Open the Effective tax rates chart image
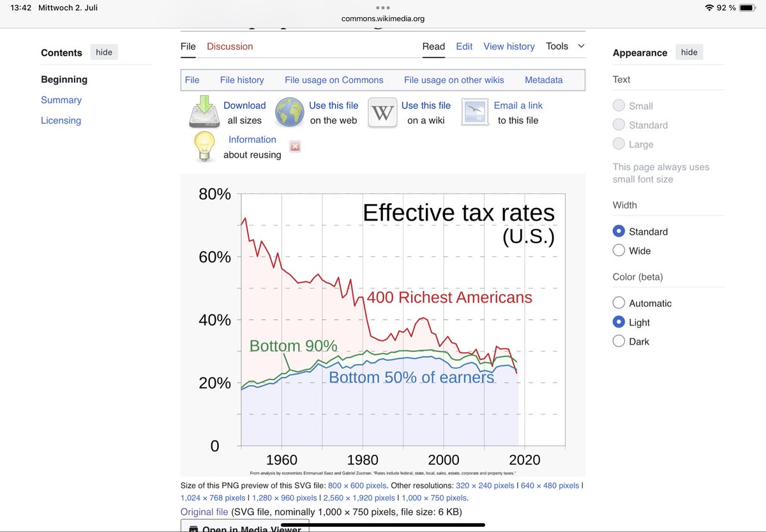The height and width of the screenshot is (532, 766). tap(382, 325)
